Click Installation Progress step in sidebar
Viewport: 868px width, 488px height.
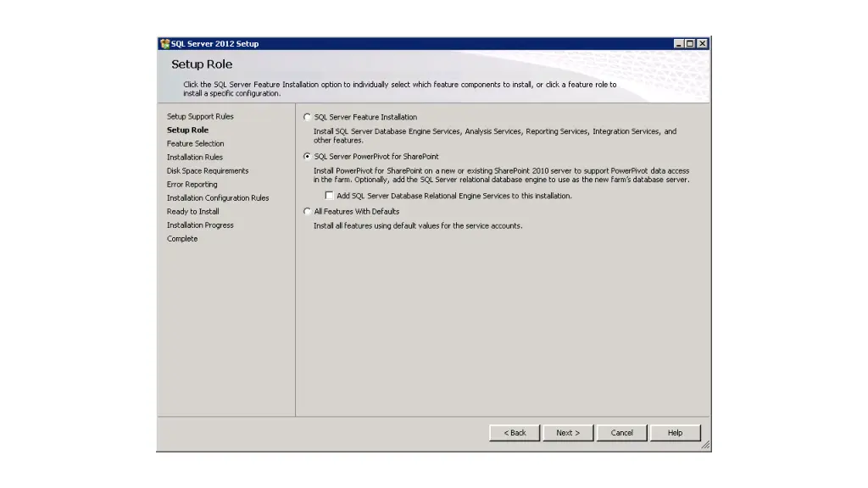click(x=200, y=225)
